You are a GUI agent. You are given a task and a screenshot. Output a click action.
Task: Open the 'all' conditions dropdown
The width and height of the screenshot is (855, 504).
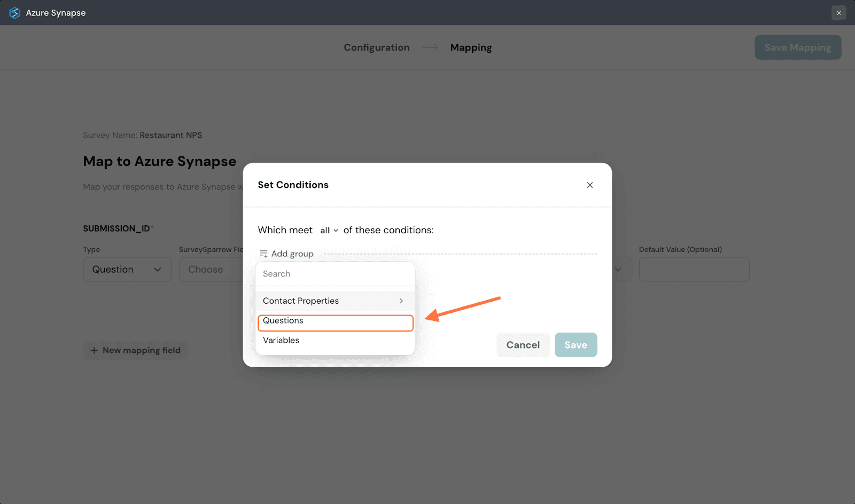click(329, 231)
